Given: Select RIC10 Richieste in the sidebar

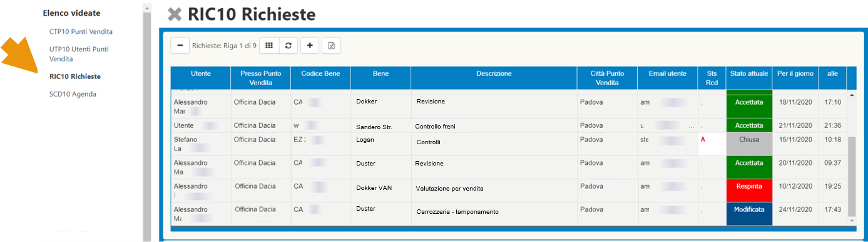Looking at the screenshot, I should 74,76.
